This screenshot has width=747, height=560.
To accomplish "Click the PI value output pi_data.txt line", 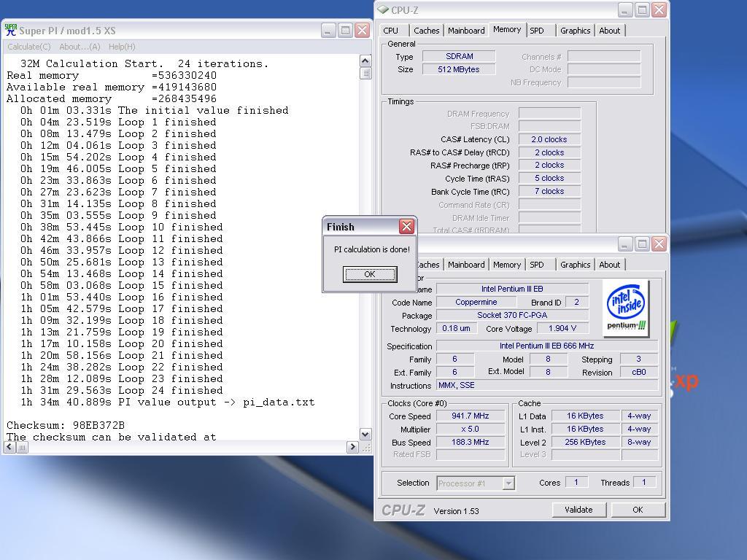I will pyautogui.click(x=167, y=402).
